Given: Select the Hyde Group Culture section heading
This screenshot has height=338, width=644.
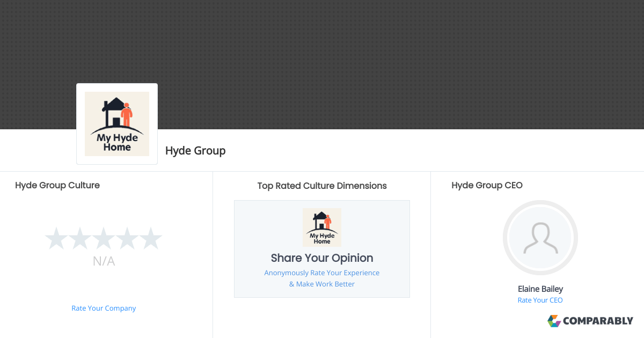Looking at the screenshot, I should [57, 185].
